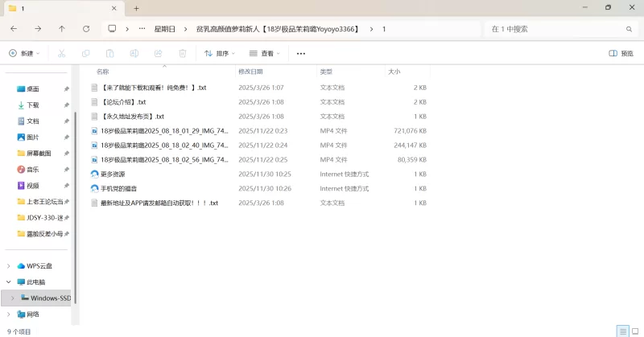Viewport: 644px width, 337px height.
Task: Open the 新建 dropdown
Action: 23,54
